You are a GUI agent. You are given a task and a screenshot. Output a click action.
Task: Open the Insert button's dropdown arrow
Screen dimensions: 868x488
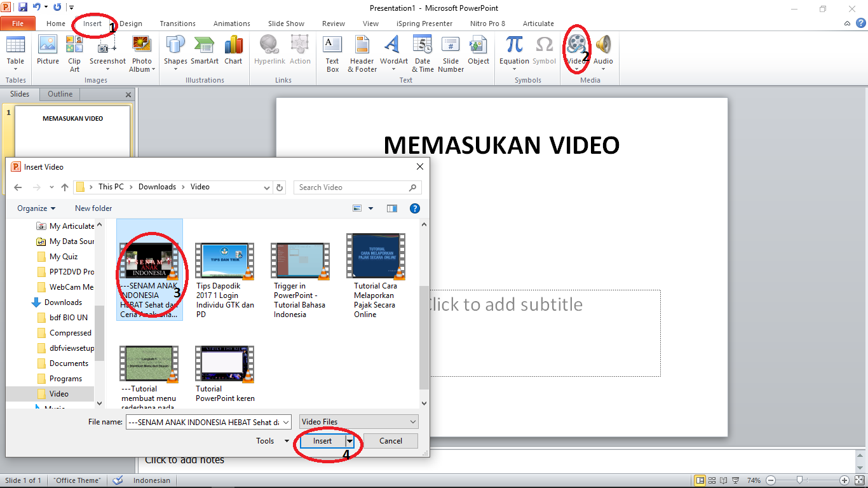348,440
